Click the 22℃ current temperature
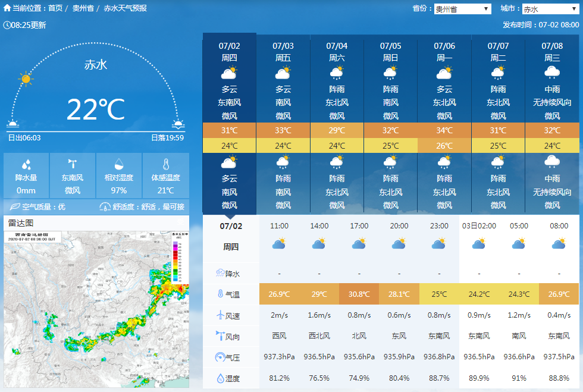 96,109
